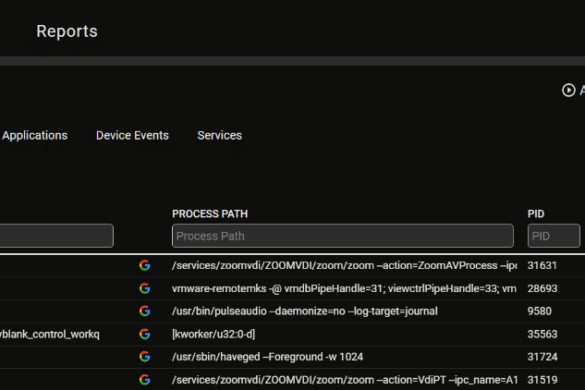The width and height of the screenshot is (585, 390).
Task: Focus the PID filter input
Action: click(x=554, y=236)
